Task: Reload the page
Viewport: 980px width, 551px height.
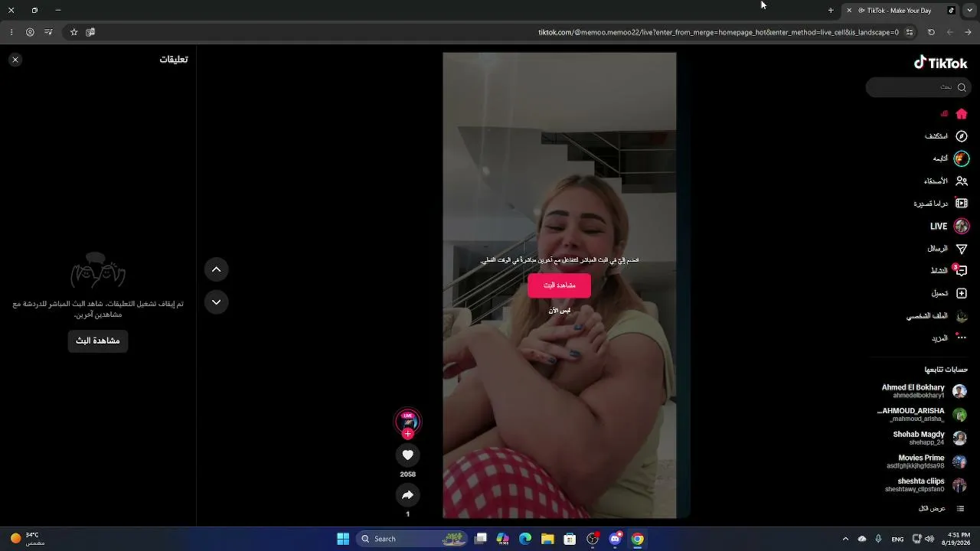Action: [931, 32]
